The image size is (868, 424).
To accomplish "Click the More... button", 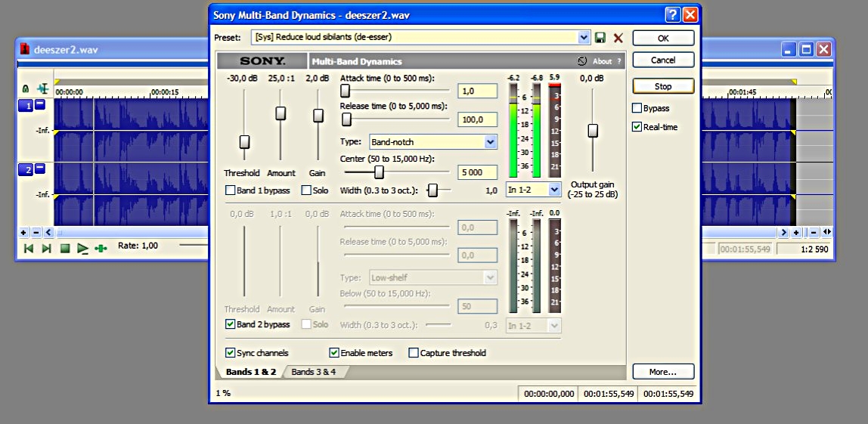I will [663, 372].
